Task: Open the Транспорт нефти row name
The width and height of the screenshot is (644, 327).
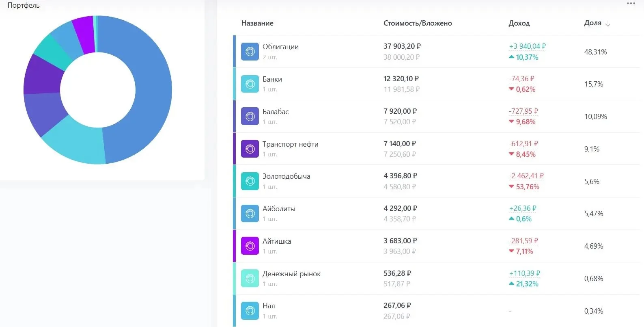Action: [291, 144]
